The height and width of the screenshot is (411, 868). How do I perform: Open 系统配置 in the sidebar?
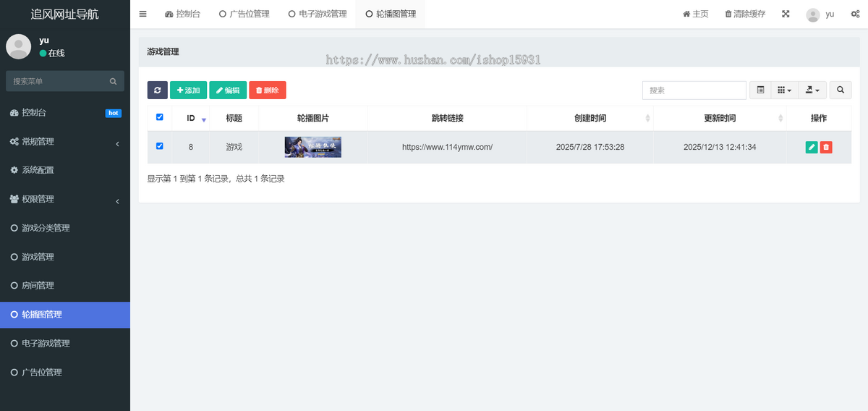[65, 170]
